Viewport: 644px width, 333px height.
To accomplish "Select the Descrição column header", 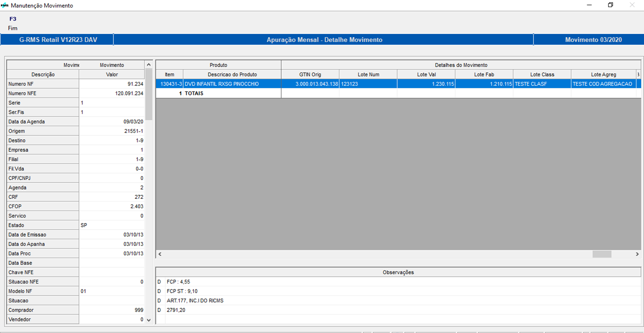I will click(43, 75).
